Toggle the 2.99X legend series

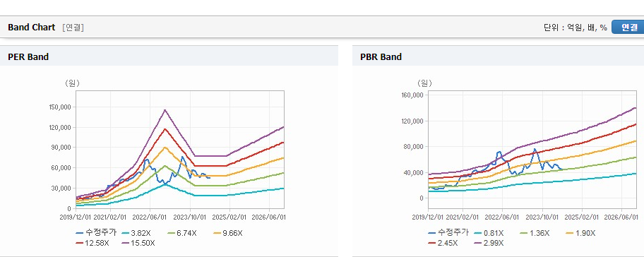489,243
